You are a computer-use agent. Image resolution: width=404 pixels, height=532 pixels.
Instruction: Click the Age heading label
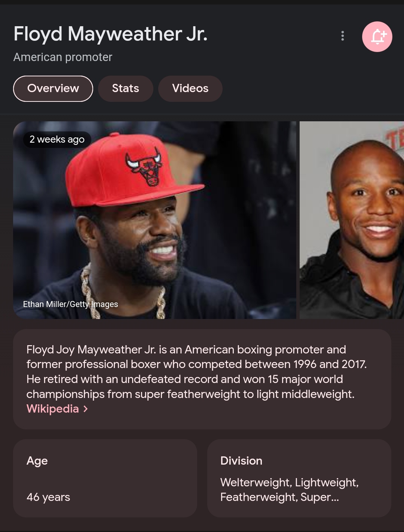(37, 461)
